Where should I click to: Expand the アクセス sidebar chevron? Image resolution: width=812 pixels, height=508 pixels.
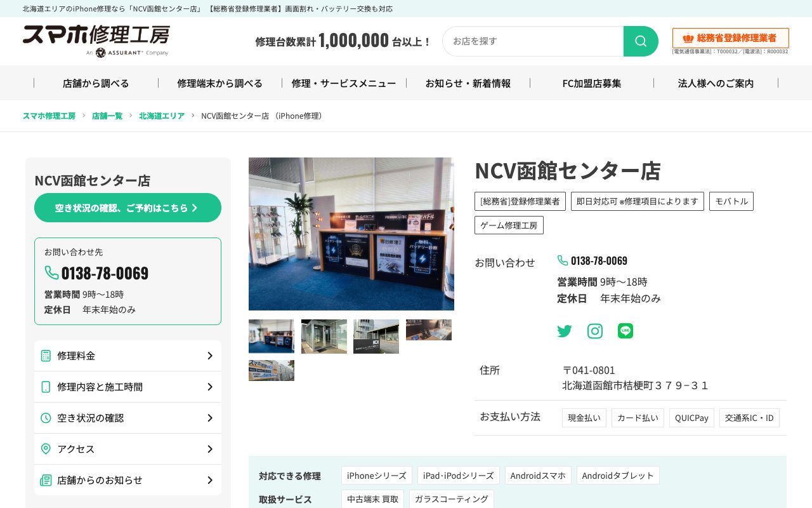tap(210, 449)
